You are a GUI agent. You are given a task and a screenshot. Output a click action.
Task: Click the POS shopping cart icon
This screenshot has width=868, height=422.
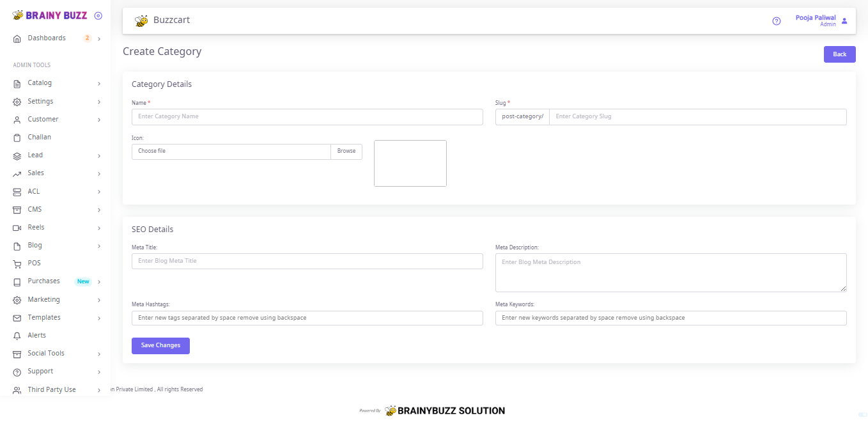pos(17,263)
